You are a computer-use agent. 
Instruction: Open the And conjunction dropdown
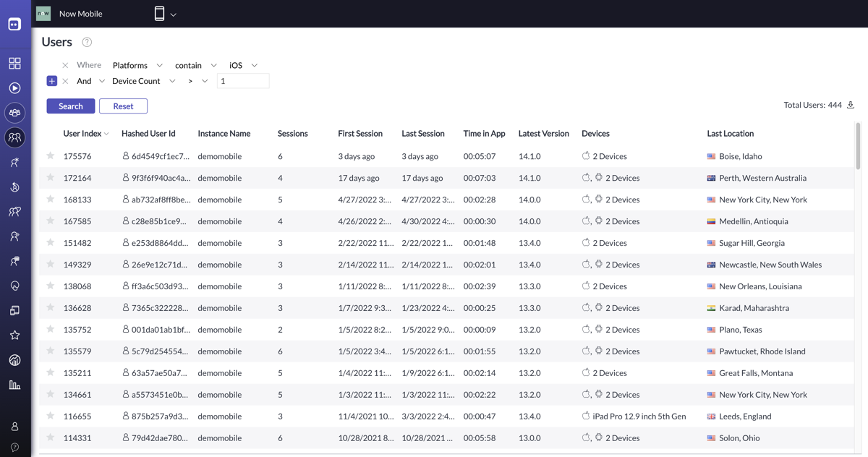(91, 81)
